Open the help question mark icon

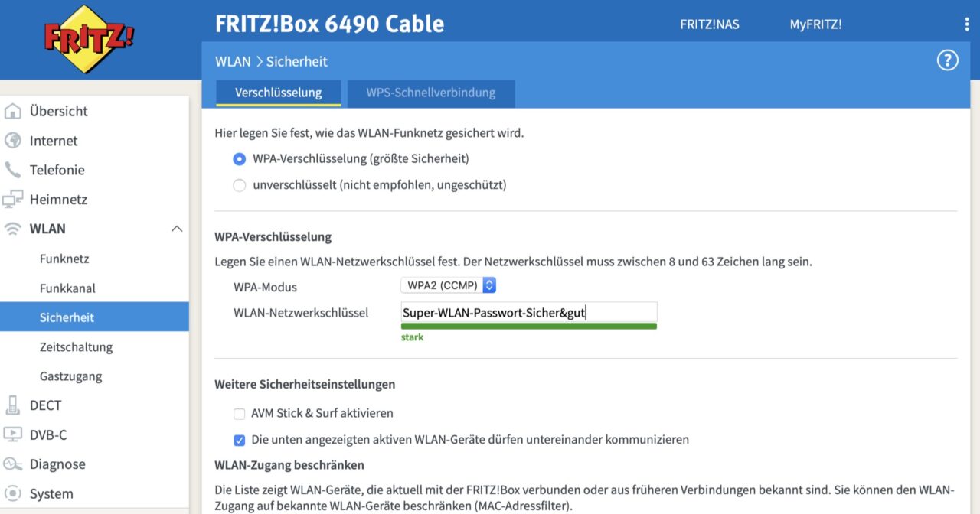(947, 60)
